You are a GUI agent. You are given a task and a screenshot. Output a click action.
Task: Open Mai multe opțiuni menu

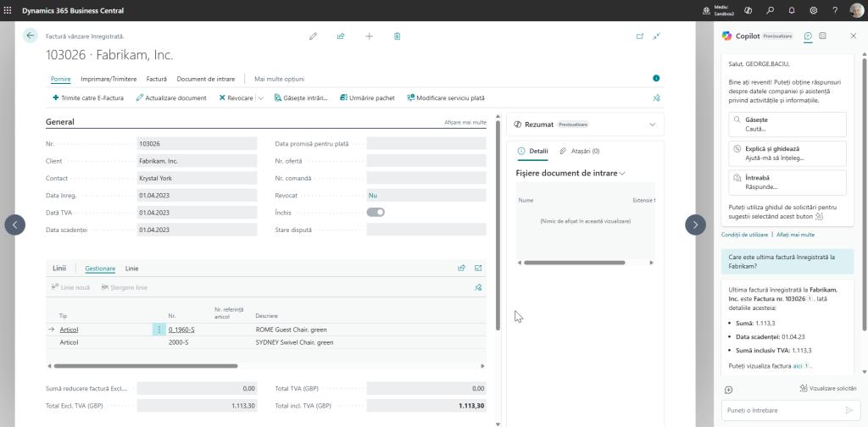pyautogui.click(x=279, y=79)
